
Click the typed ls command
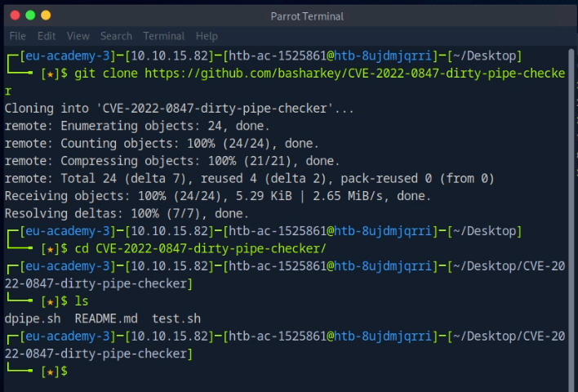81,301
